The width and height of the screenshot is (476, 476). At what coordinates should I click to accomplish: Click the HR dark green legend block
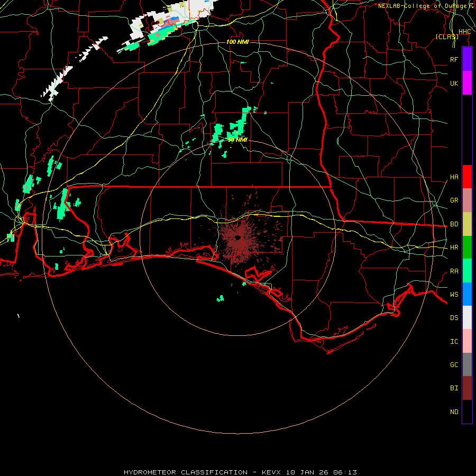(467, 248)
